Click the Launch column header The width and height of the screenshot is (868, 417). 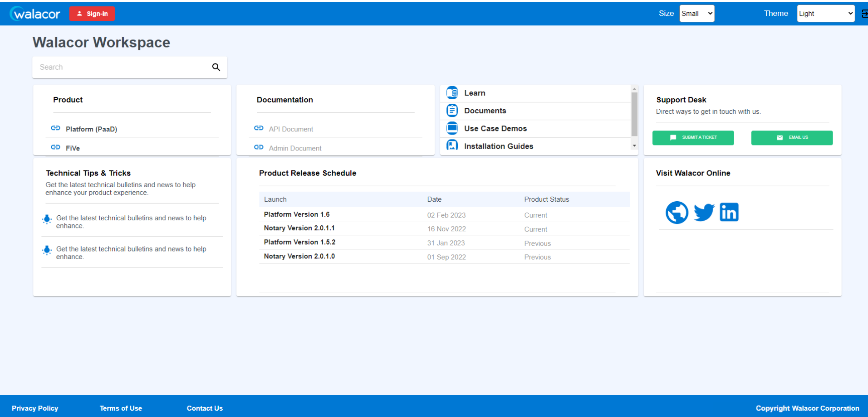click(275, 199)
